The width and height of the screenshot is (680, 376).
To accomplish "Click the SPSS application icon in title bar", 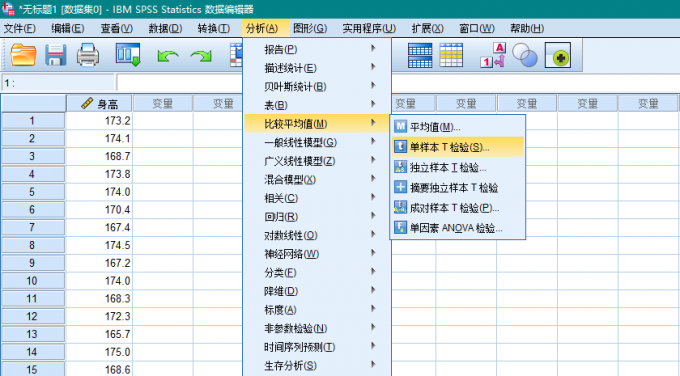I will tap(8, 8).
